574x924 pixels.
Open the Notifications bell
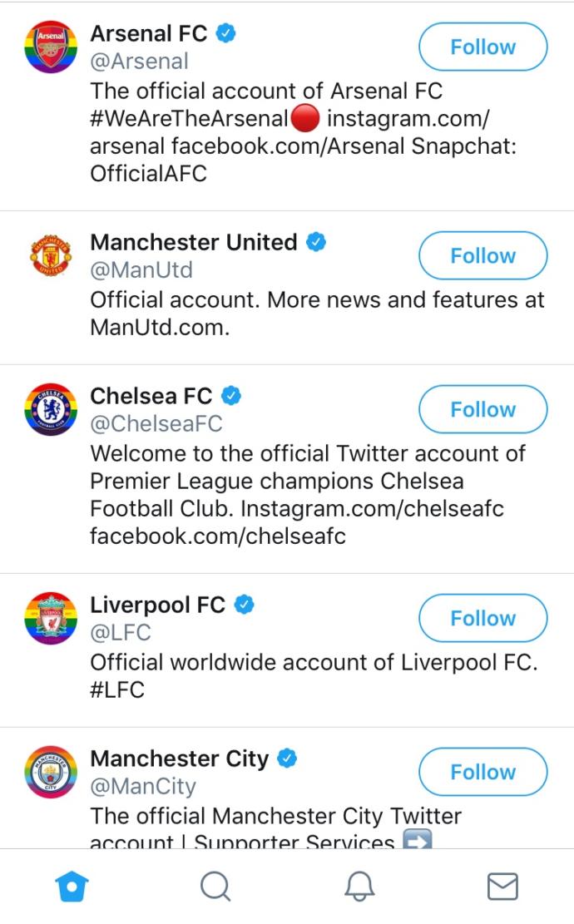[x=359, y=887]
